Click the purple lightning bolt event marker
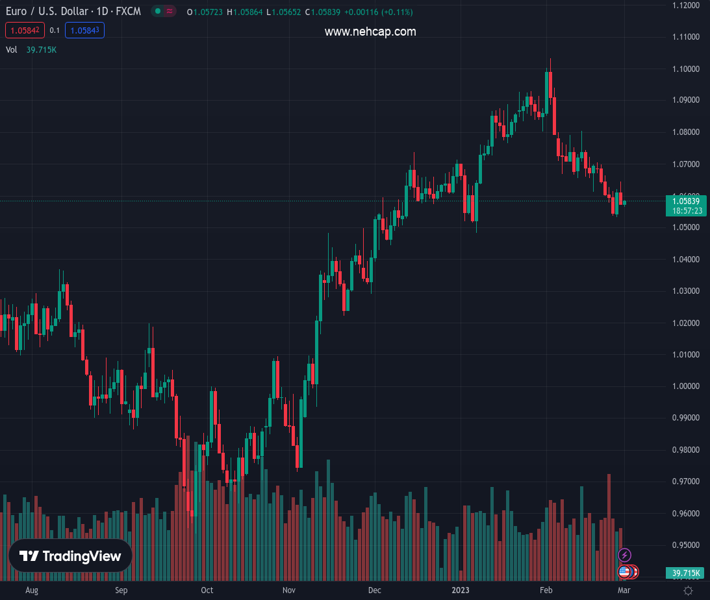 coord(625,555)
